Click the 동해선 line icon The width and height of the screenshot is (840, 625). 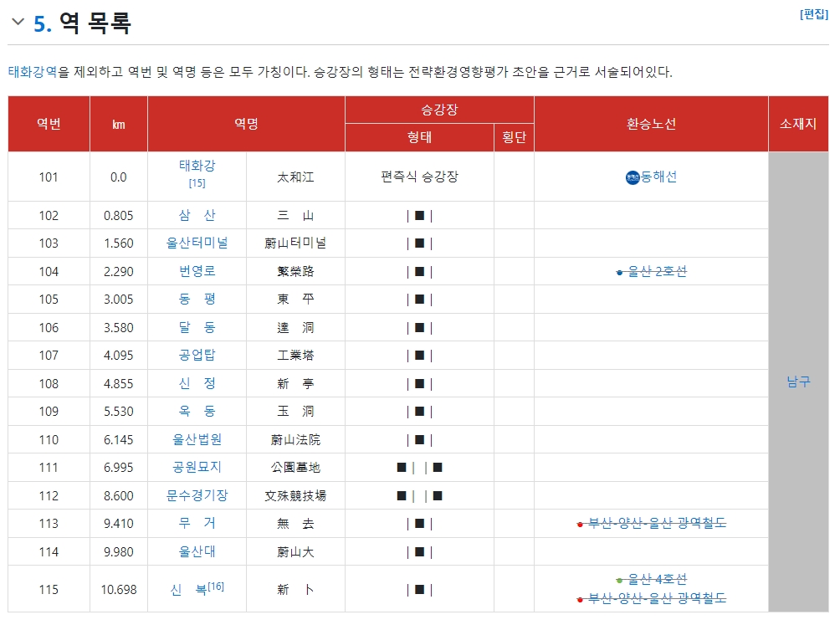(x=633, y=177)
